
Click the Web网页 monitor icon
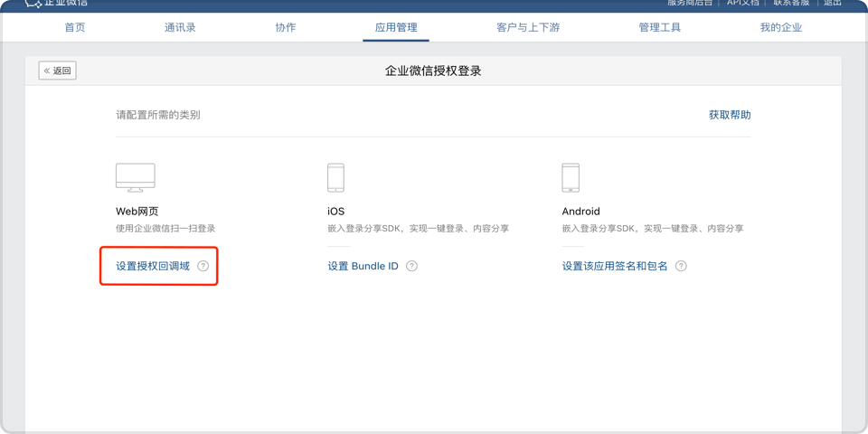pos(135,177)
